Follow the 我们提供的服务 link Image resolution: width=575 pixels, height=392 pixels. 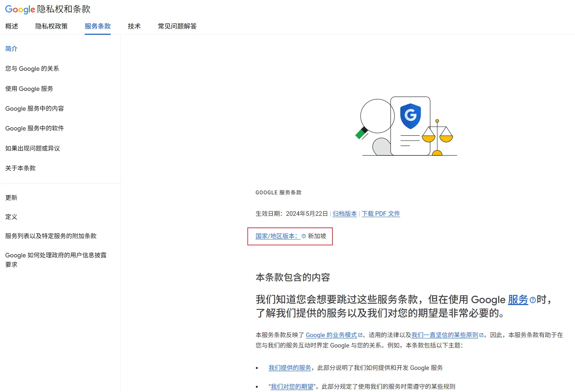coord(290,368)
